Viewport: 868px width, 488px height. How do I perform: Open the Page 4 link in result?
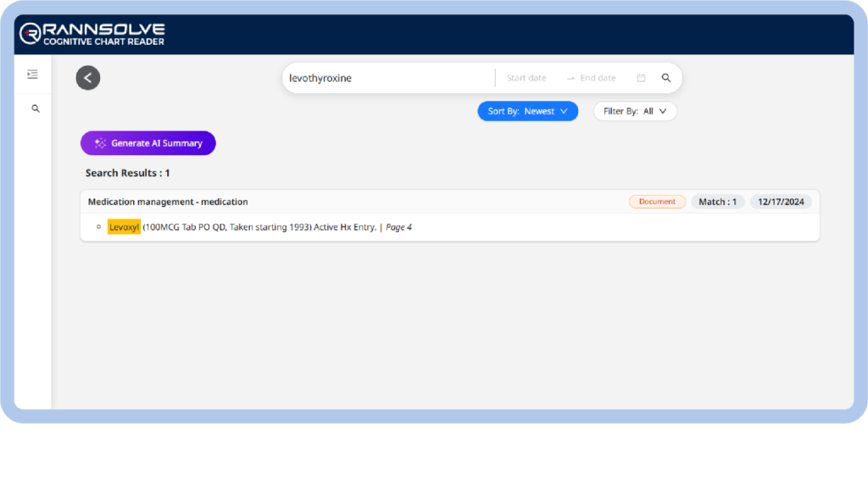click(398, 227)
